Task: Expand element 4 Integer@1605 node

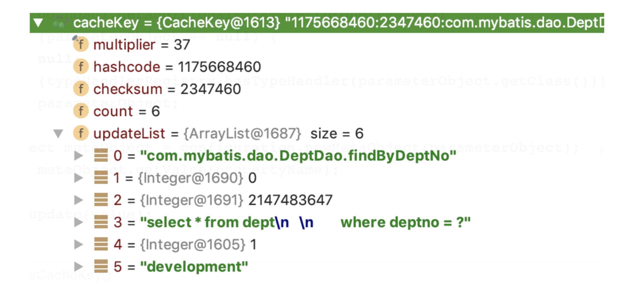Action: pyautogui.click(x=78, y=244)
